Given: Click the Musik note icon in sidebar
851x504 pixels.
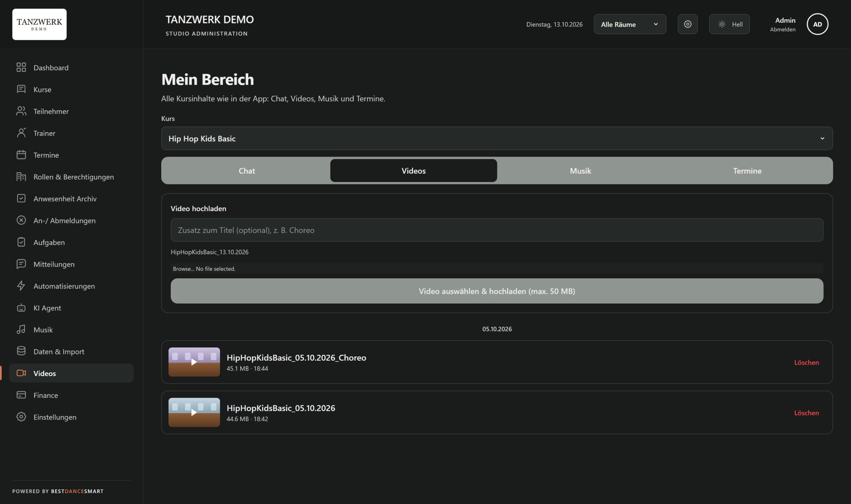Looking at the screenshot, I should (x=21, y=329).
